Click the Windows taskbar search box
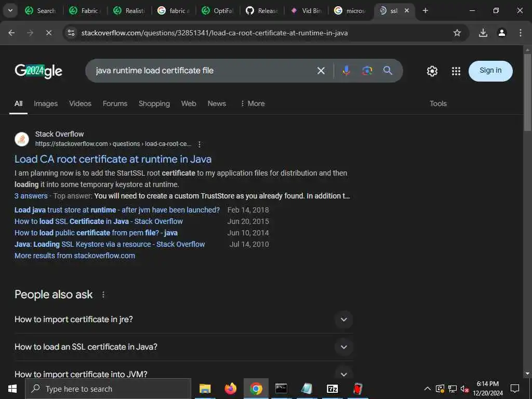The height and width of the screenshot is (399, 532). [108, 389]
